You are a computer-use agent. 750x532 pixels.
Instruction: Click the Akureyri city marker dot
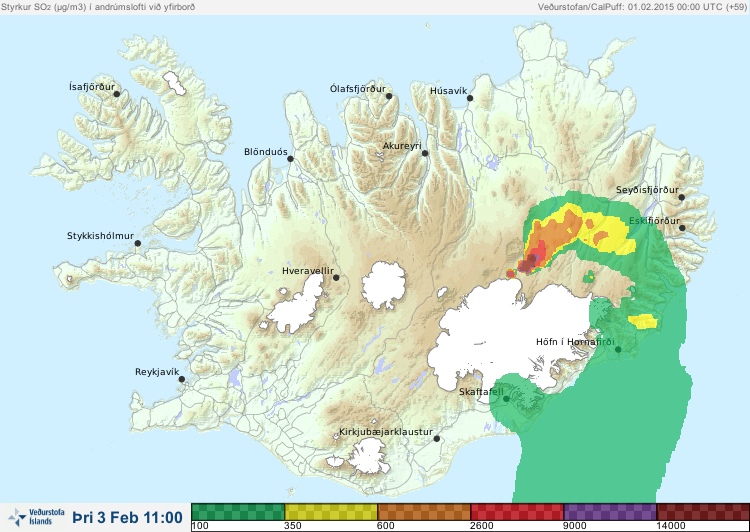[x=425, y=153]
